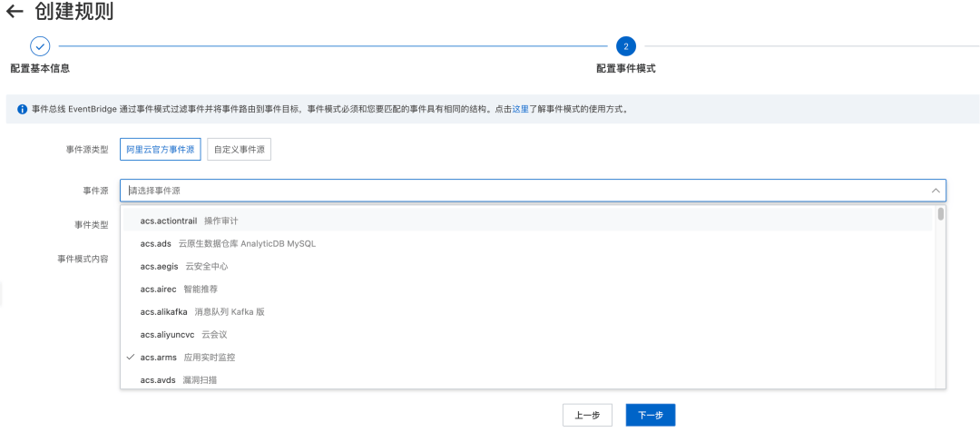Open the 这里 link about event patterns
Screen dimensions: 980x442
[x=520, y=109]
